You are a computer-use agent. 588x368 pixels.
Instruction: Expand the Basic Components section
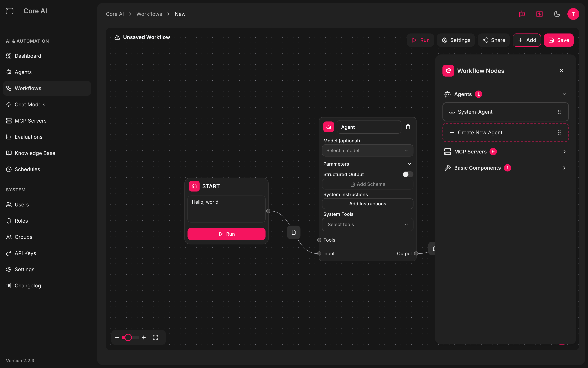click(505, 168)
